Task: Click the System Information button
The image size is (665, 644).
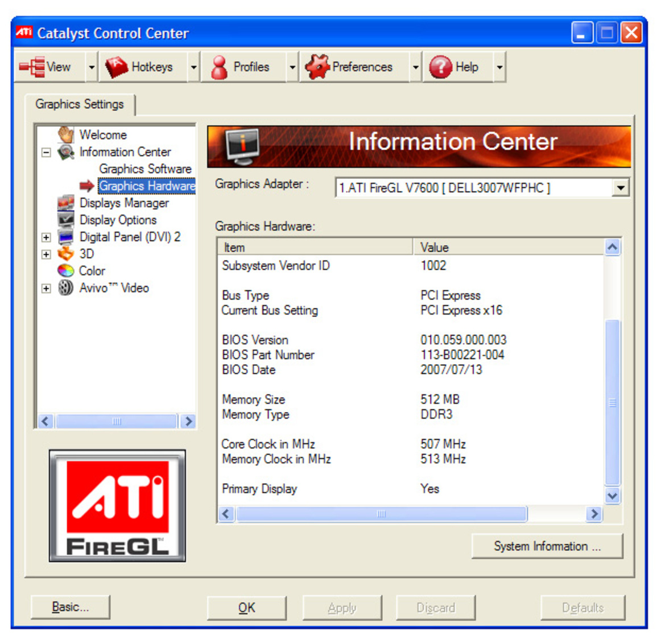Action: (x=547, y=546)
